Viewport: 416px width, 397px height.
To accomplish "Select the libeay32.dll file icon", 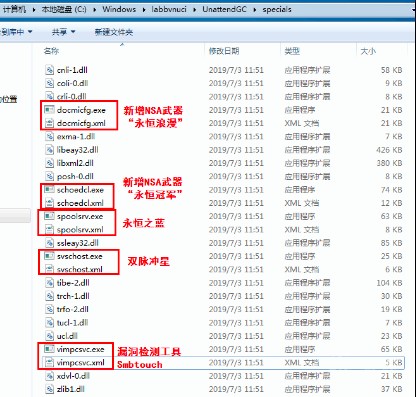I will pyautogui.click(x=49, y=150).
